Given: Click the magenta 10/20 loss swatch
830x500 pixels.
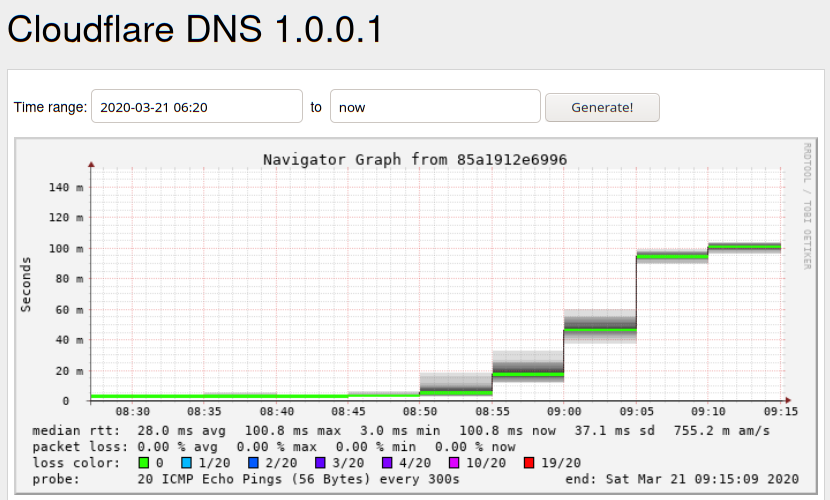Looking at the screenshot, I should coord(454,463).
